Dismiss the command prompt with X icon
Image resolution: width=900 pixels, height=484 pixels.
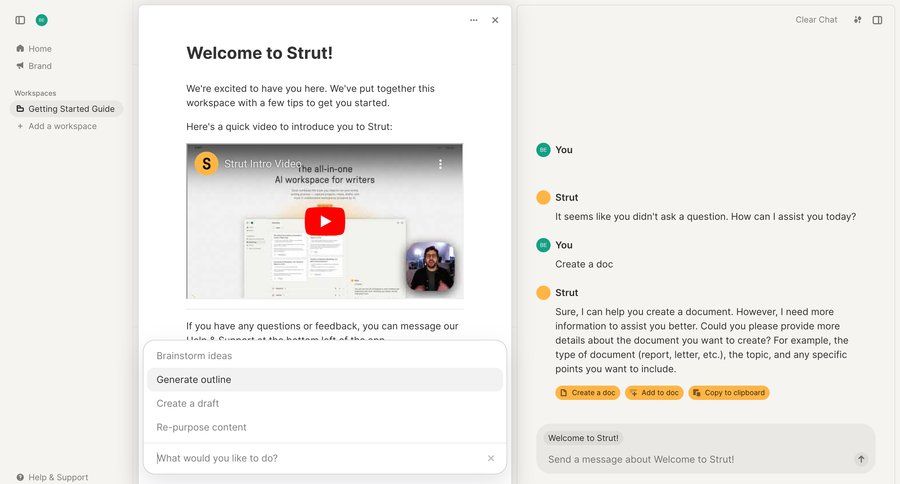[x=491, y=458]
